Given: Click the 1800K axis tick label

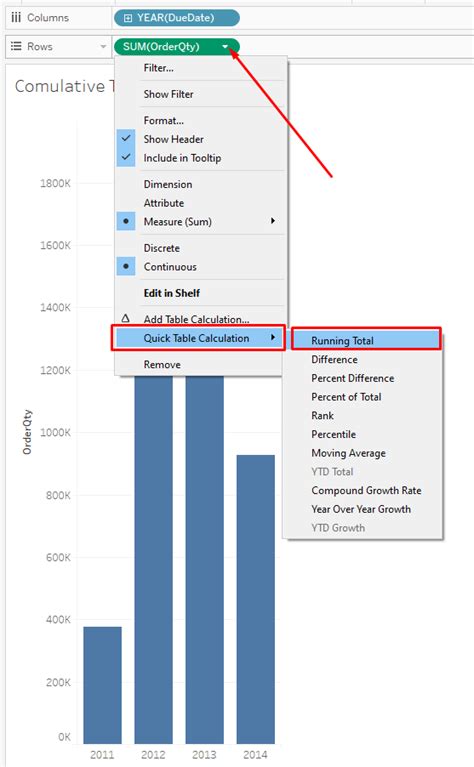Looking at the screenshot, I should point(55,183).
